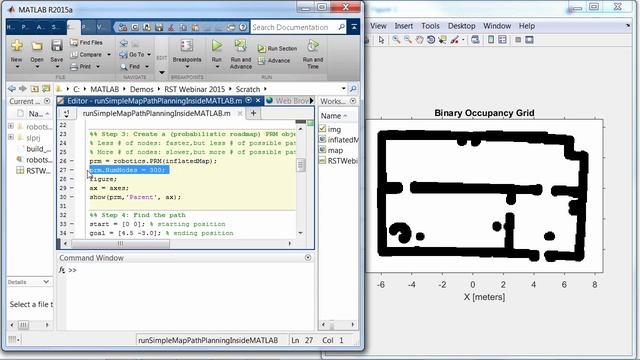Image resolution: width=640 pixels, height=360 pixels.
Task: Switch to the Web Browser tab
Action: tap(287, 101)
